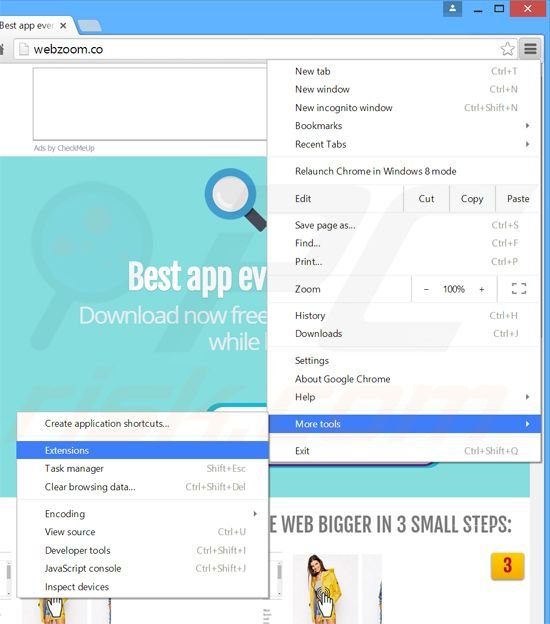The height and width of the screenshot is (624, 550).
Task: Click the Ads by CheckMeUp label
Action: (x=64, y=148)
